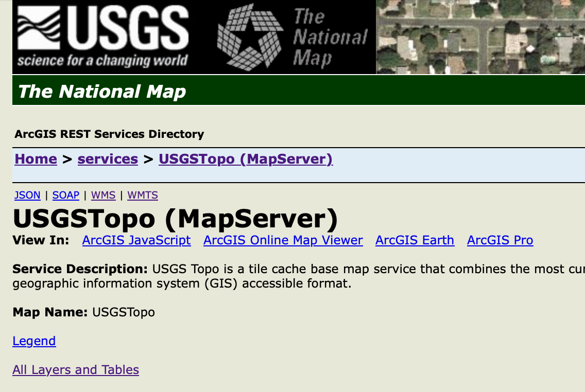
Task: Go to Home in the breadcrumb
Action: [x=36, y=159]
